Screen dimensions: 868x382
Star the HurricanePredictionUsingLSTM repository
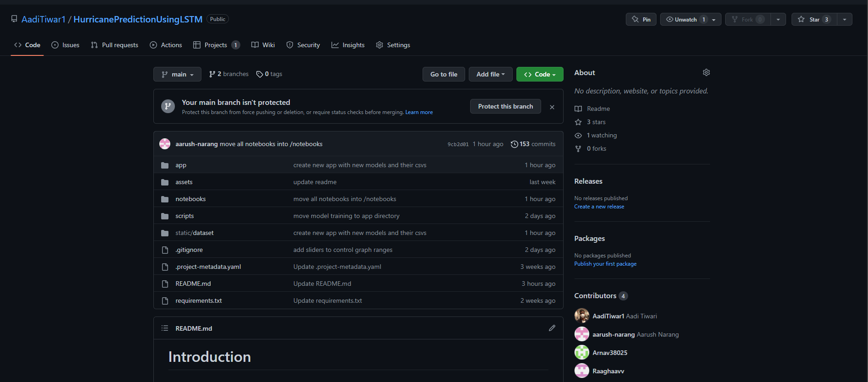pos(814,19)
